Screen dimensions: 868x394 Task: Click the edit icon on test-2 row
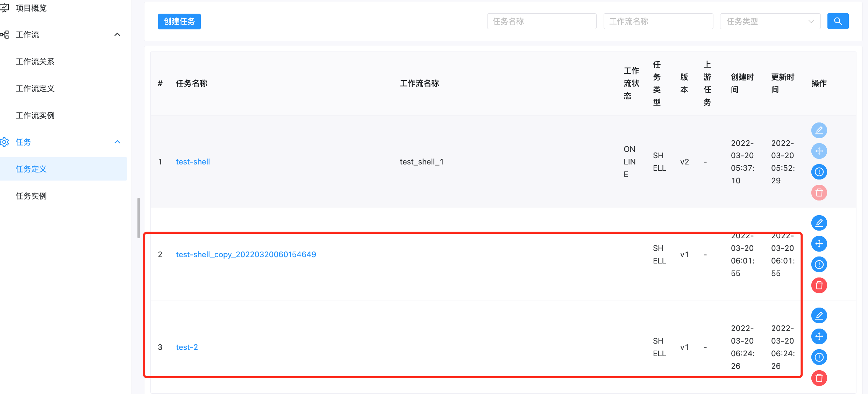click(x=819, y=315)
